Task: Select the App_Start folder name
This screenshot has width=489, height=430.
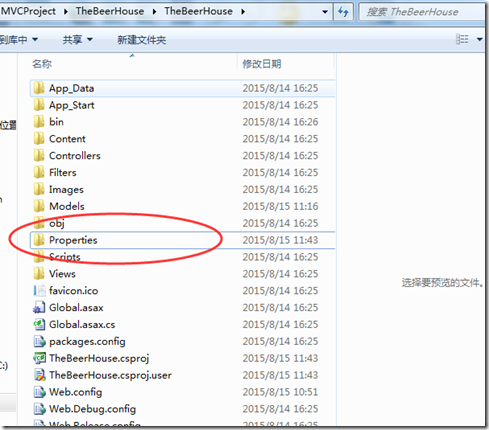Action: point(72,105)
